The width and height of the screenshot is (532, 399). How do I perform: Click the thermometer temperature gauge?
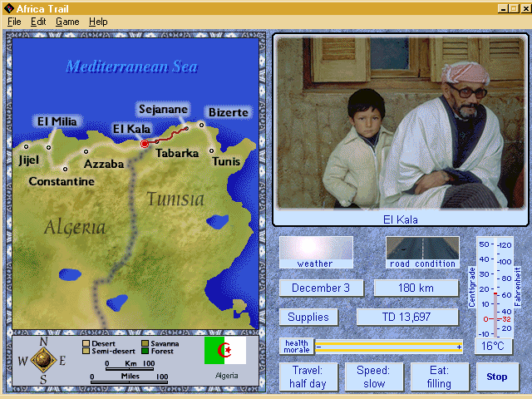pyautogui.click(x=495, y=287)
